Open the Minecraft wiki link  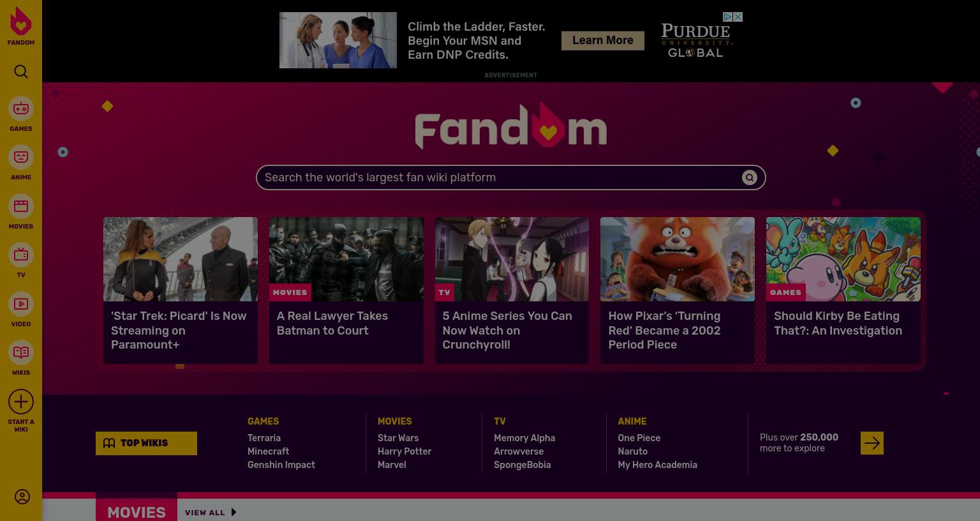click(x=269, y=451)
